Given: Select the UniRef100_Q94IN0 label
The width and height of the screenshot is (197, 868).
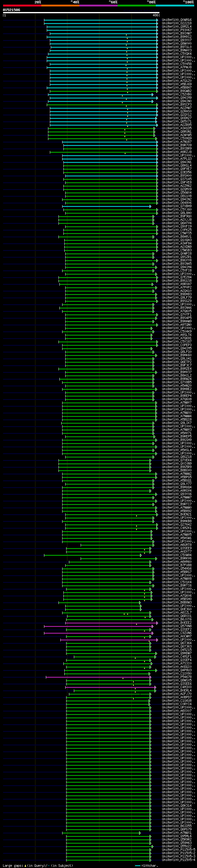Looking at the screenshot, I should click(x=177, y=101).
